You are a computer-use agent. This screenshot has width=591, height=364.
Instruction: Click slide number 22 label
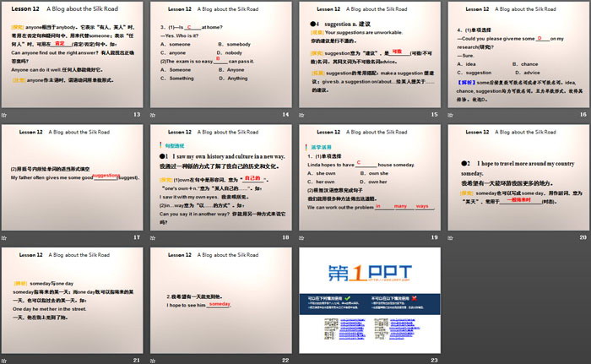pyautogui.click(x=285, y=361)
